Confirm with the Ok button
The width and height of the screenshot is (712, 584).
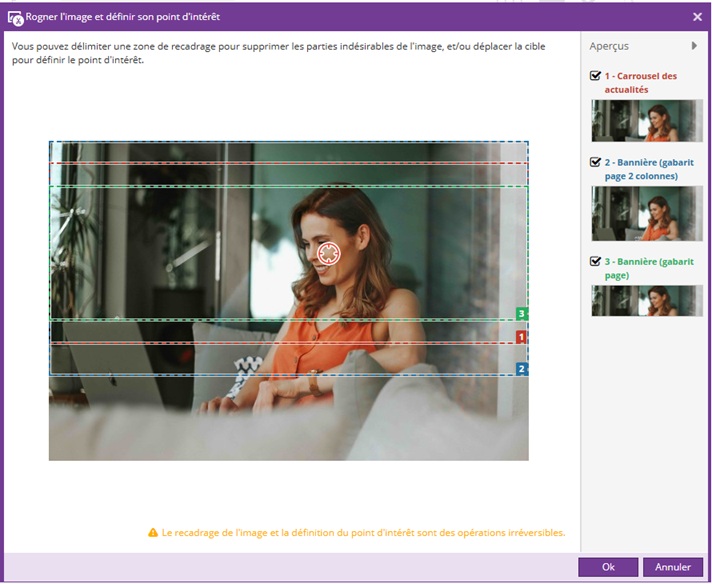pyautogui.click(x=608, y=567)
